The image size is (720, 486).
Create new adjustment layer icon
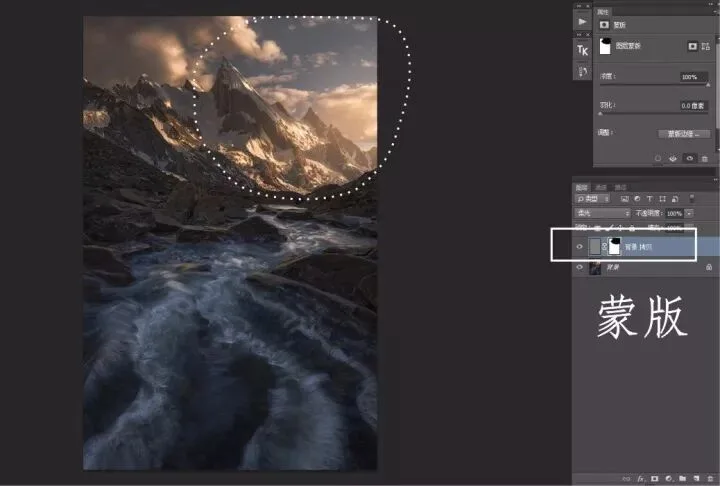(x=669, y=479)
